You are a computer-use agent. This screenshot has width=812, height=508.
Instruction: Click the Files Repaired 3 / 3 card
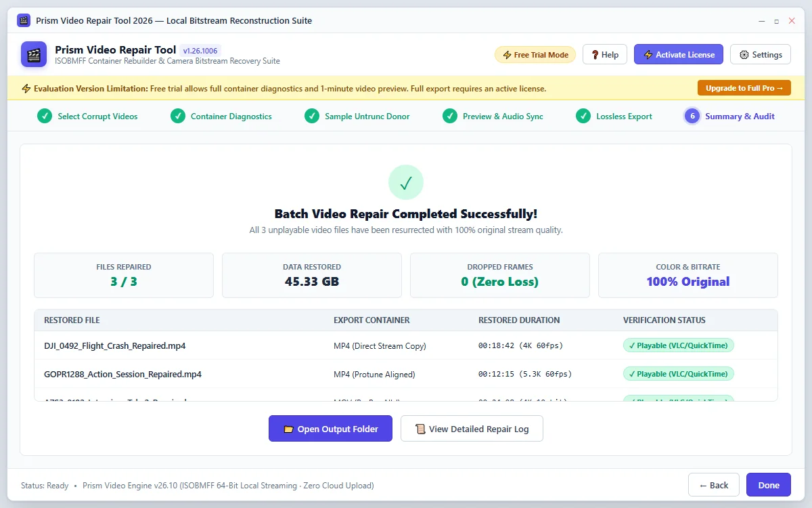click(124, 275)
